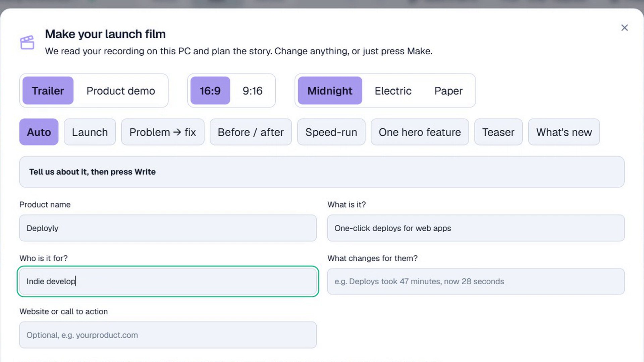Screen dimensions: 644x362
Task: Click the 'What is it?' label
Action: pyautogui.click(x=346, y=204)
